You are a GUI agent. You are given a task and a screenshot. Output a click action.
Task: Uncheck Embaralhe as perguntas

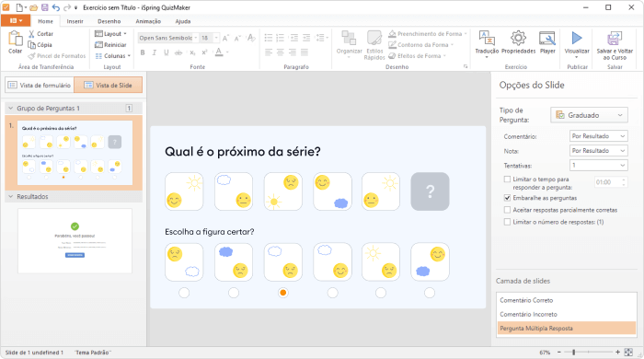coord(507,198)
